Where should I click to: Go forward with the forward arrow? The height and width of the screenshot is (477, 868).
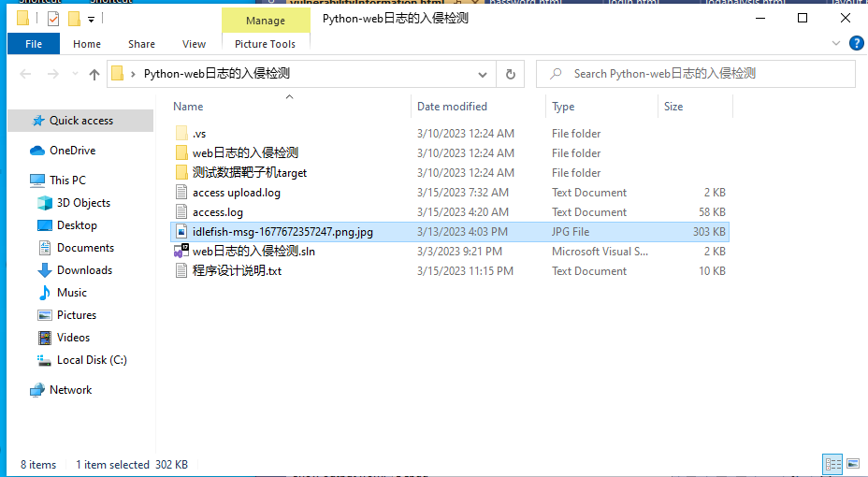tap(52, 74)
